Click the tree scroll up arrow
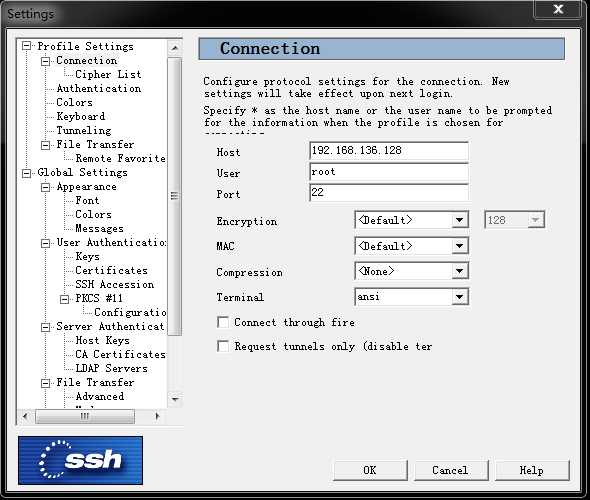590x500 pixels. (175, 48)
